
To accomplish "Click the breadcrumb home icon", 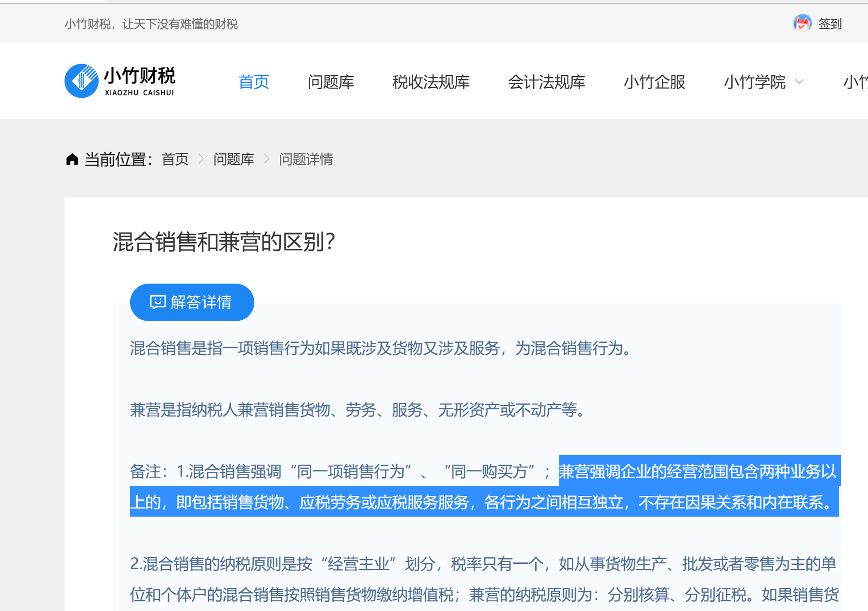I will tap(72, 159).
